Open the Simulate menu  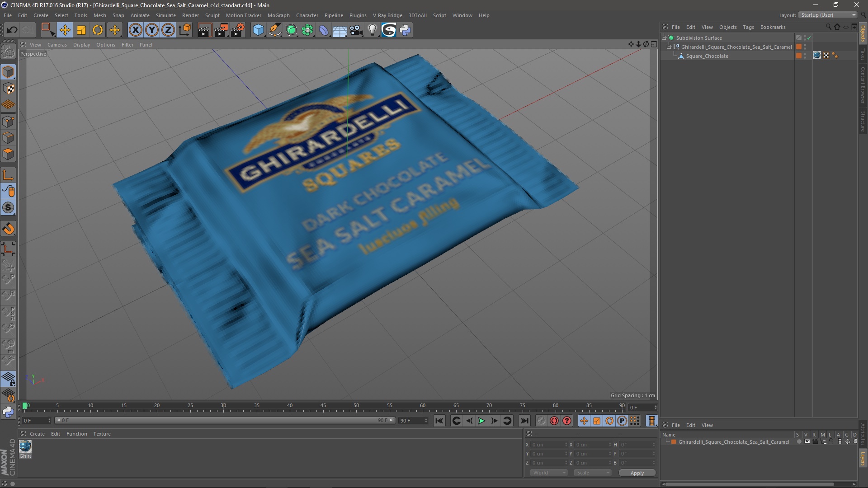(166, 15)
